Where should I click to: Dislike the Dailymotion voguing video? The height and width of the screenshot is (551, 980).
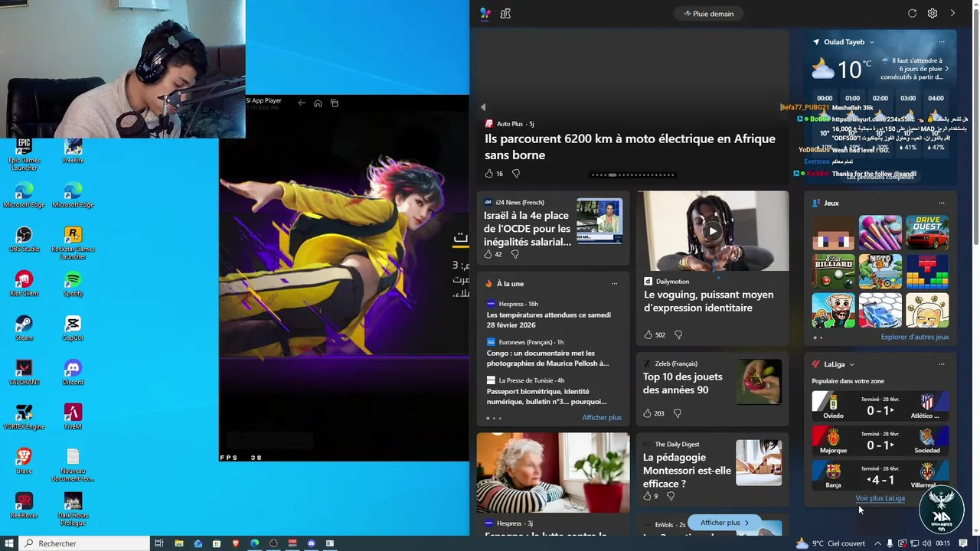click(678, 334)
